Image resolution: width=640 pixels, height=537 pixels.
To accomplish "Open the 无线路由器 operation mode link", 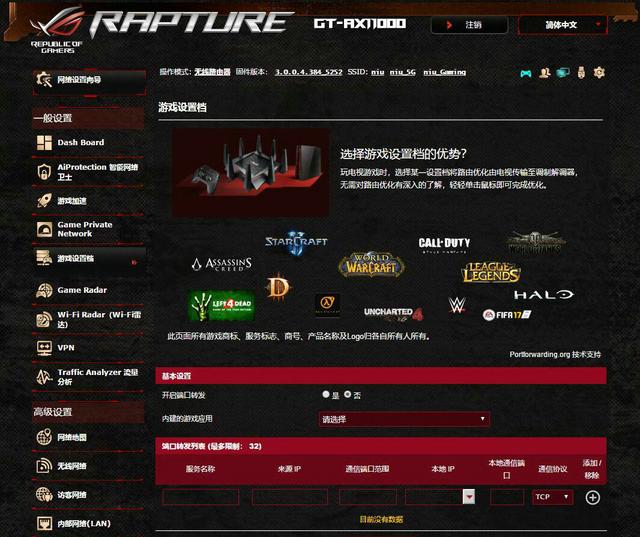I will [212, 72].
